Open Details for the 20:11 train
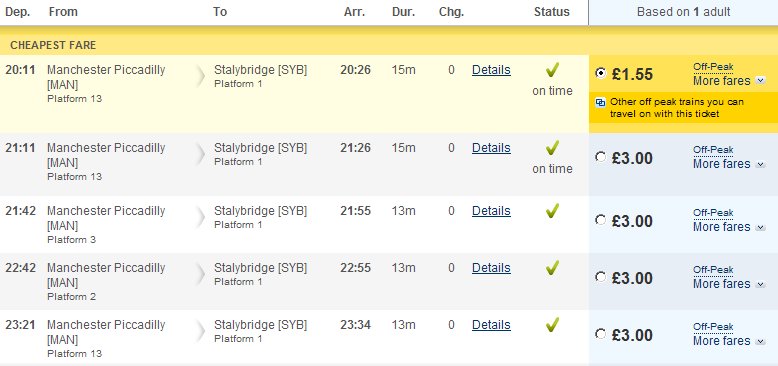 (x=491, y=70)
